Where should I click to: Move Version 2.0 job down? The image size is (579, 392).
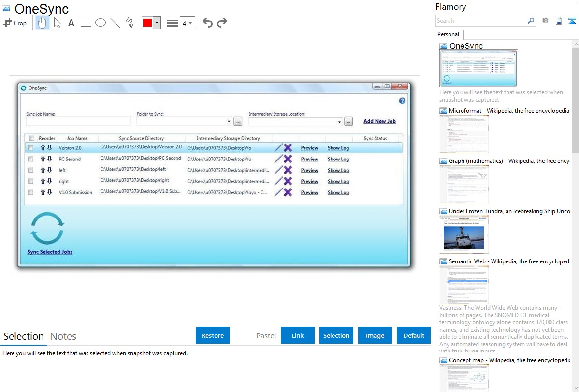tap(49, 148)
